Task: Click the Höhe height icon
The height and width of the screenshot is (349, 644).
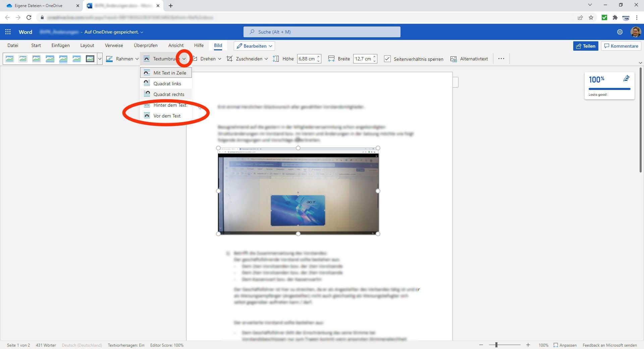Action: coord(276,59)
